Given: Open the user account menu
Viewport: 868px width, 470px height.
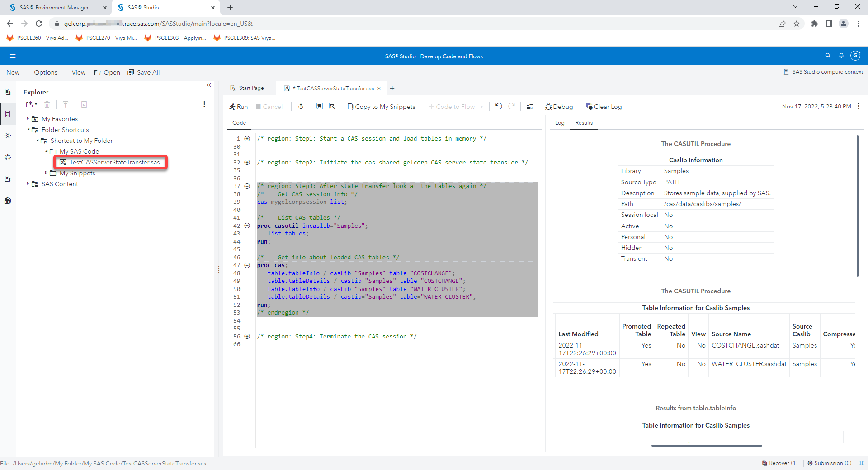Looking at the screenshot, I should [855, 56].
